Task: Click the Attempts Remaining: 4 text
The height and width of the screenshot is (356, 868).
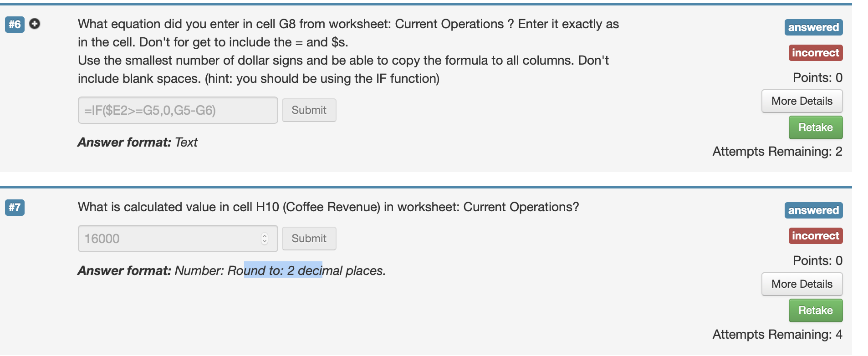Action: pyautogui.click(x=777, y=335)
